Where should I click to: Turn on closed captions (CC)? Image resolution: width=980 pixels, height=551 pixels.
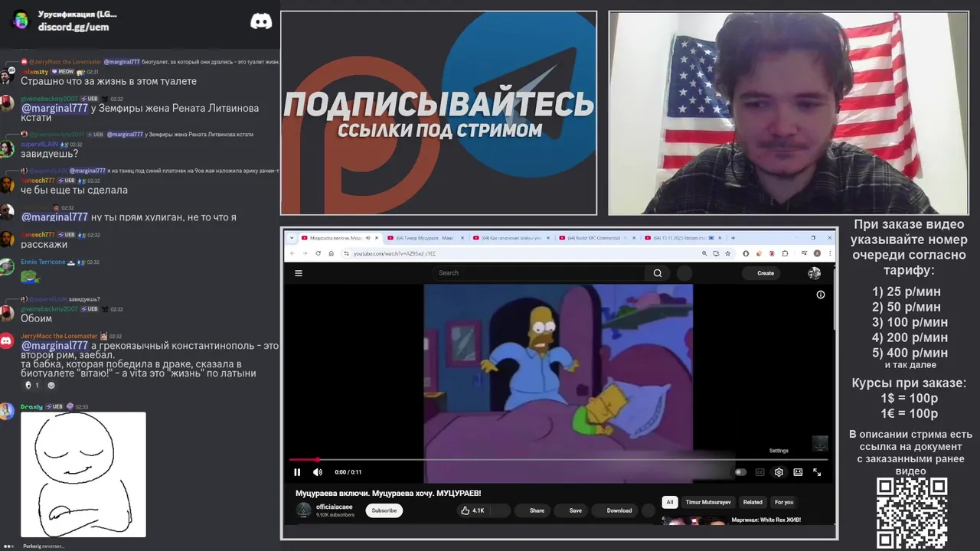[x=759, y=472]
